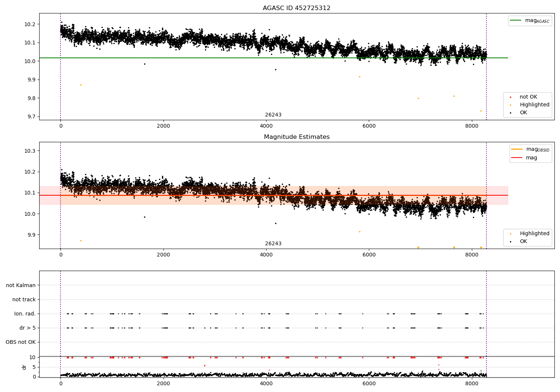Click the 'OBS not OK' axis label

pyautogui.click(x=21, y=342)
